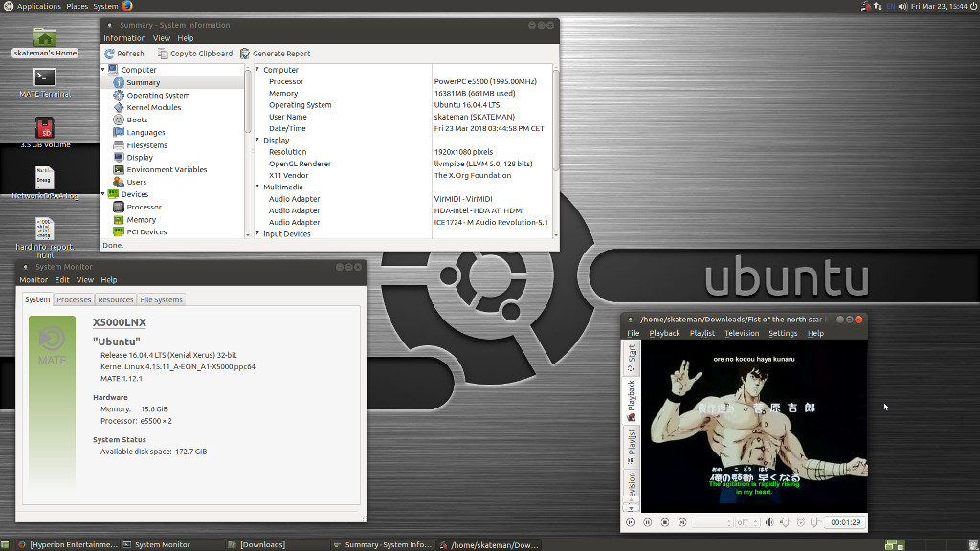Open the Playlist menu in media player
This screenshot has height=551, width=980.
(x=702, y=333)
